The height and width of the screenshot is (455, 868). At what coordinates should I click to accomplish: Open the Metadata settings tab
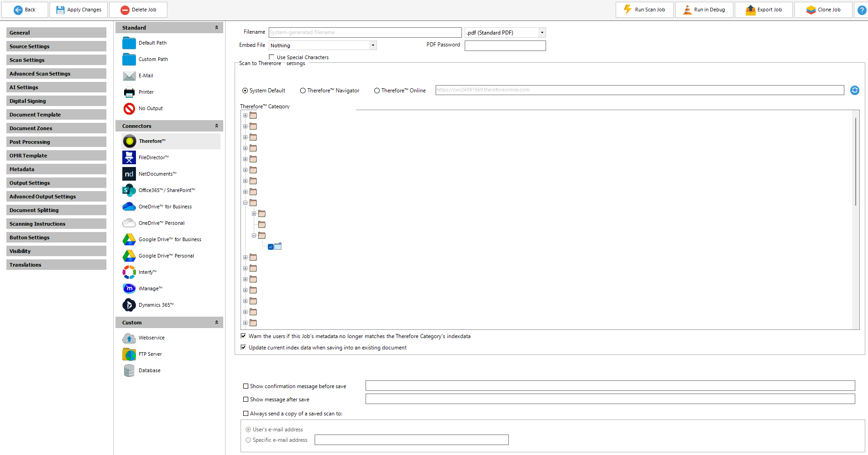point(56,169)
